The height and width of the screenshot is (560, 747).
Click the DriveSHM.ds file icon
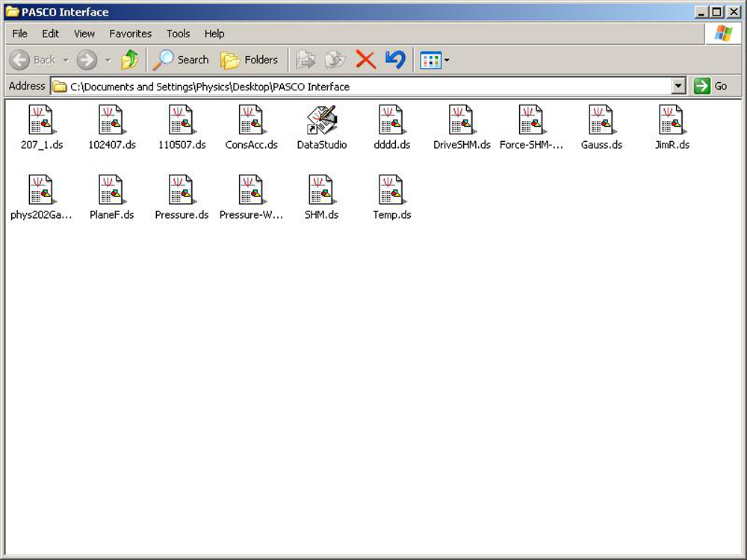462,121
